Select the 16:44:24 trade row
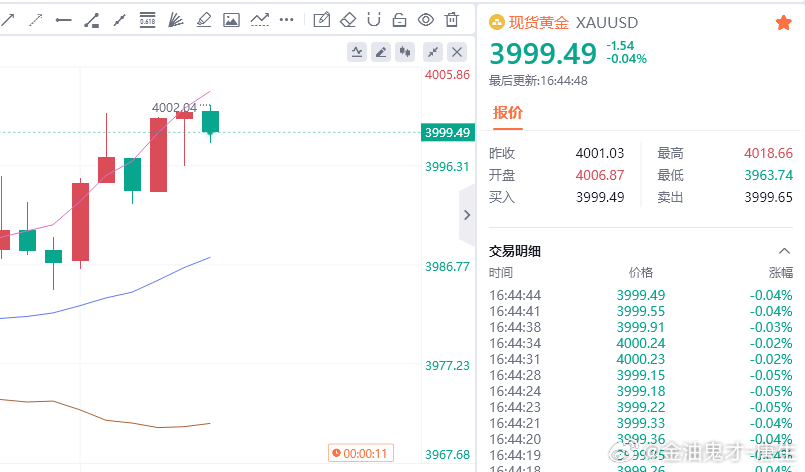This screenshot has width=805, height=472. point(641,391)
